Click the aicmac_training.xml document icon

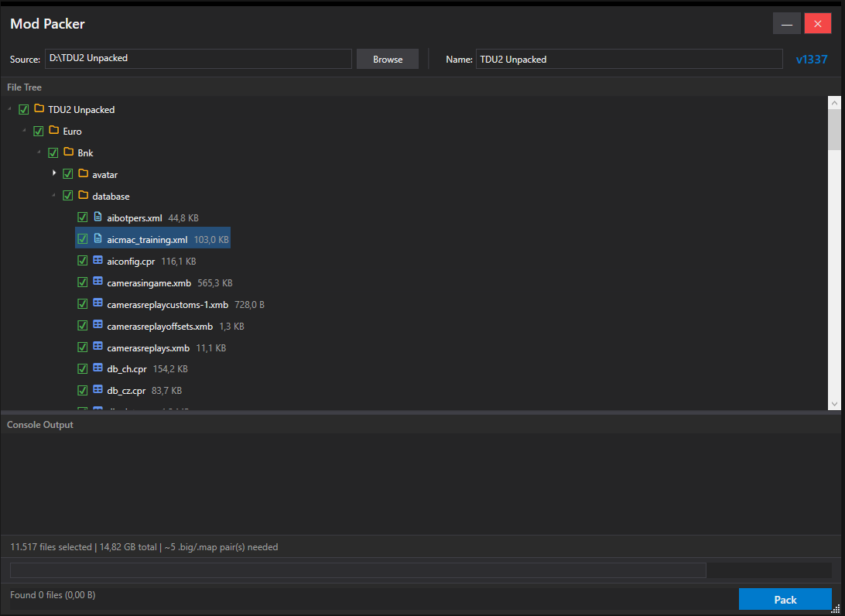pos(97,238)
